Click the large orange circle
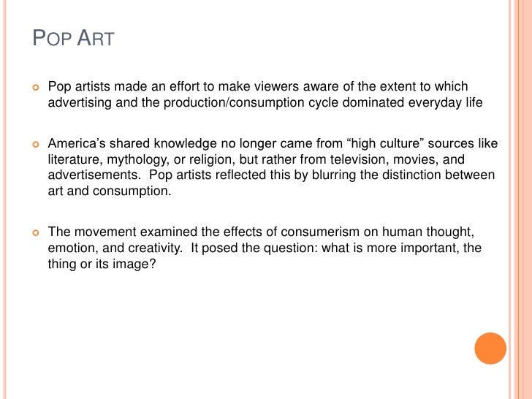532x399 pixels. (490, 348)
